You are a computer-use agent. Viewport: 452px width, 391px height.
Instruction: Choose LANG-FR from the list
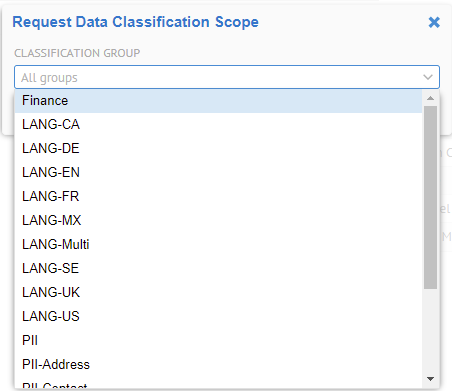click(218, 197)
